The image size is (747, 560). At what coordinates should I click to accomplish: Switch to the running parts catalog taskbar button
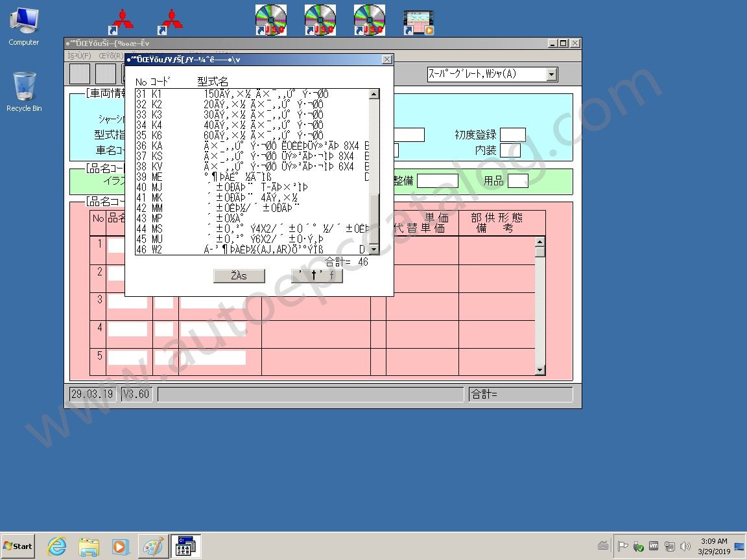point(185,546)
